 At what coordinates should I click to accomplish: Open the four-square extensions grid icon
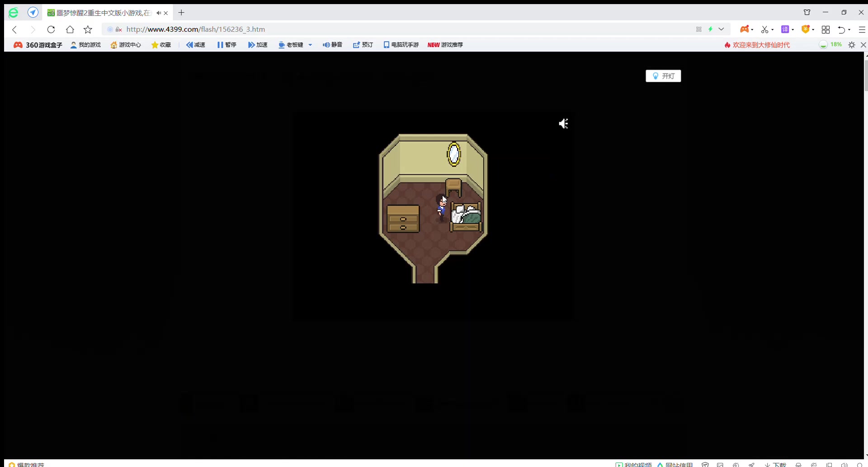point(826,29)
